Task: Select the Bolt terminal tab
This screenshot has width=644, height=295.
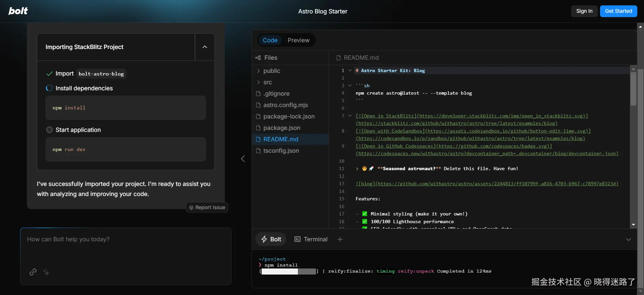Action: tap(271, 239)
